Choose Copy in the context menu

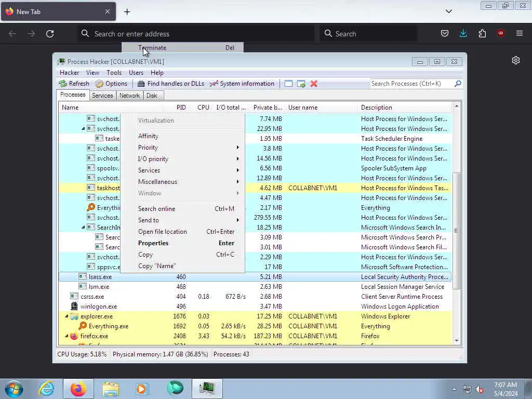pyautogui.click(x=182, y=255)
